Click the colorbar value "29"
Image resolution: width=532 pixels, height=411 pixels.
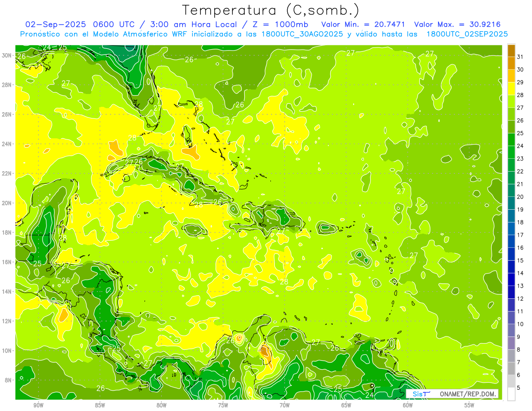tap(520, 82)
